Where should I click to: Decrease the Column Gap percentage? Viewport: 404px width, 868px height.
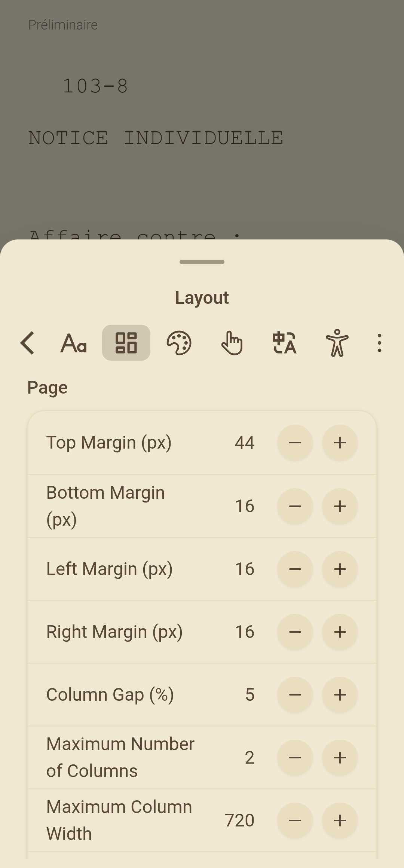[x=295, y=695]
